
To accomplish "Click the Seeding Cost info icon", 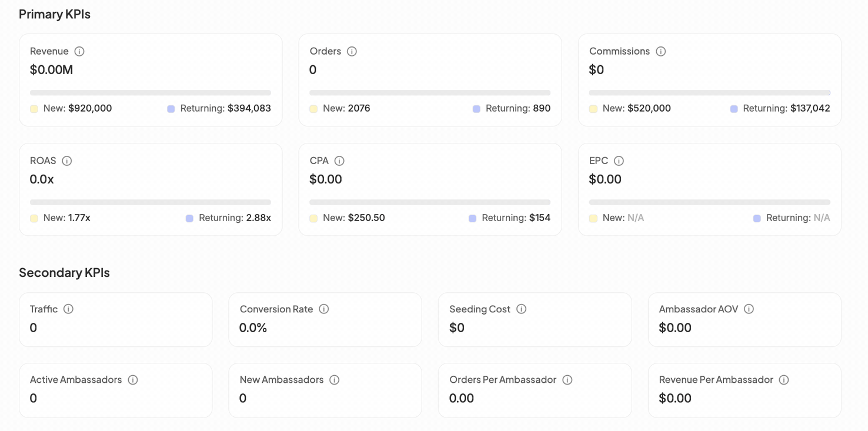I will coord(521,309).
